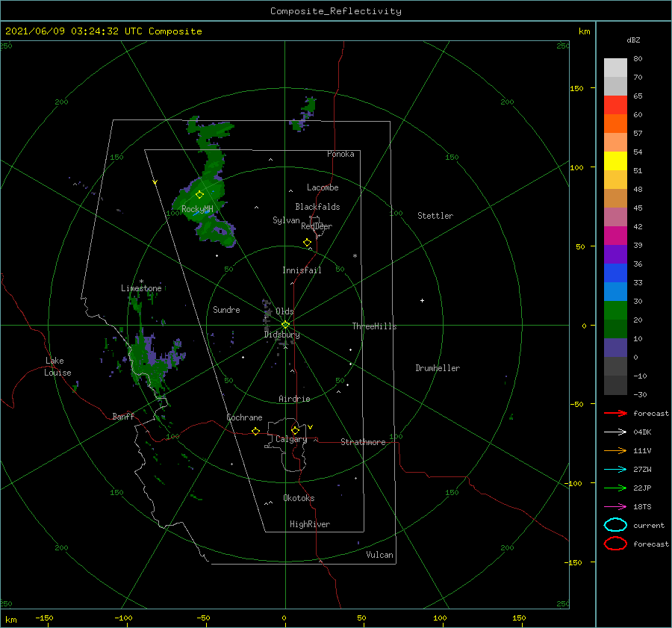Click the purple swatch below 39 dBZ

click(615, 254)
